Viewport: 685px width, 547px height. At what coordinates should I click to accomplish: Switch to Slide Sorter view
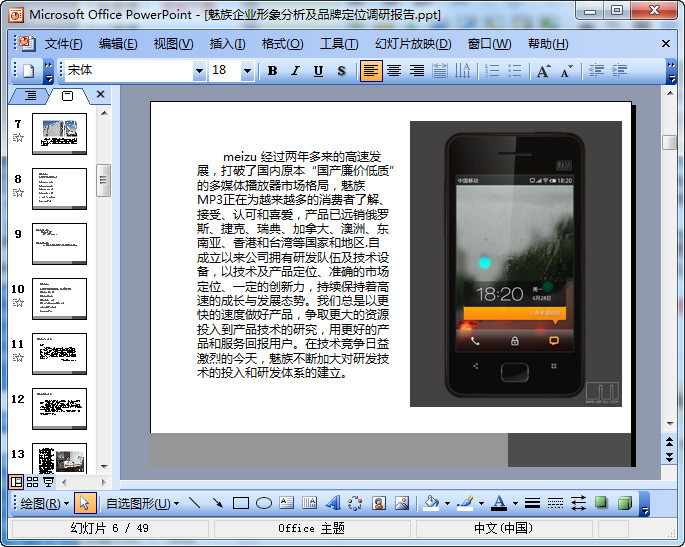pos(32,482)
